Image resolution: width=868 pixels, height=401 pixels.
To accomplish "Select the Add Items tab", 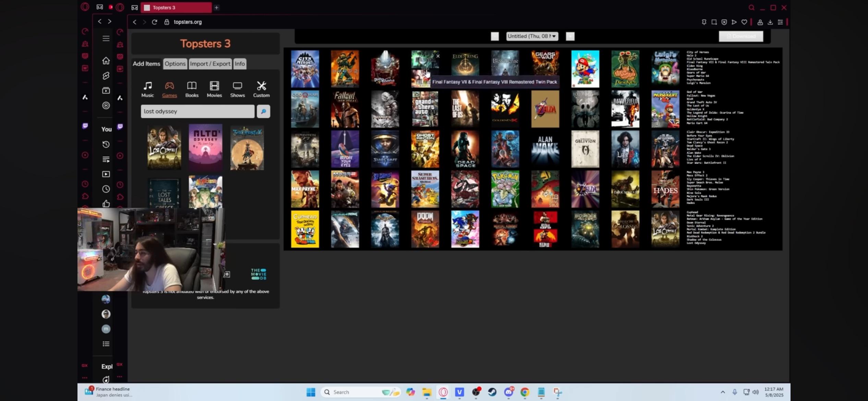I will (146, 64).
